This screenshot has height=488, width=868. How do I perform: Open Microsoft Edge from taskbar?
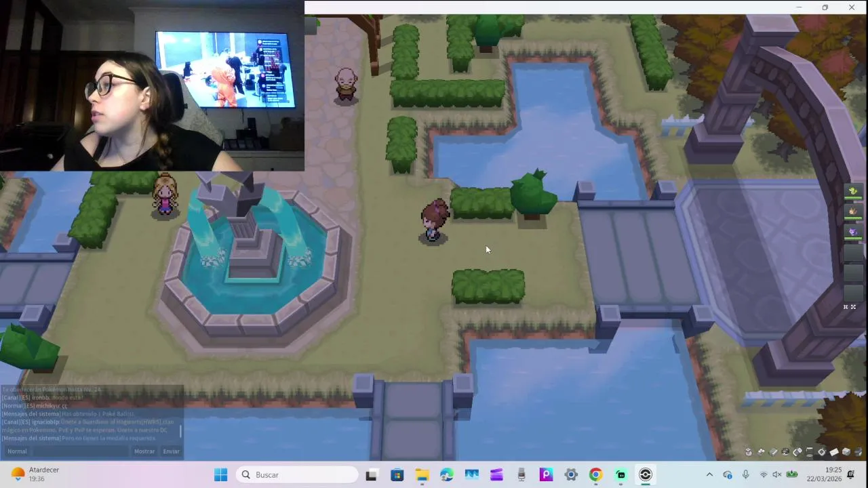[447, 474]
